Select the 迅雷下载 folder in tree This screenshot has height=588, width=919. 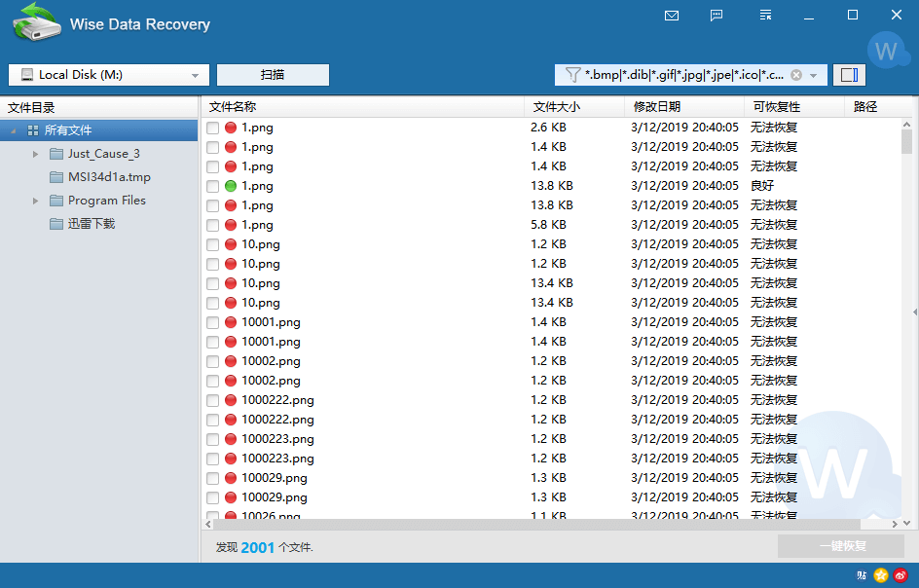click(x=91, y=224)
